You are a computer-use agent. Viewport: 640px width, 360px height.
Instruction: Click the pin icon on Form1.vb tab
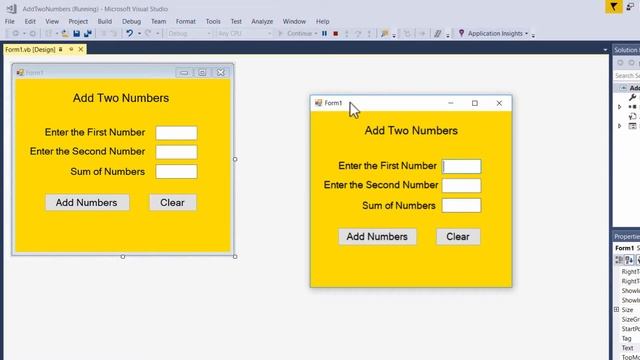71,49
